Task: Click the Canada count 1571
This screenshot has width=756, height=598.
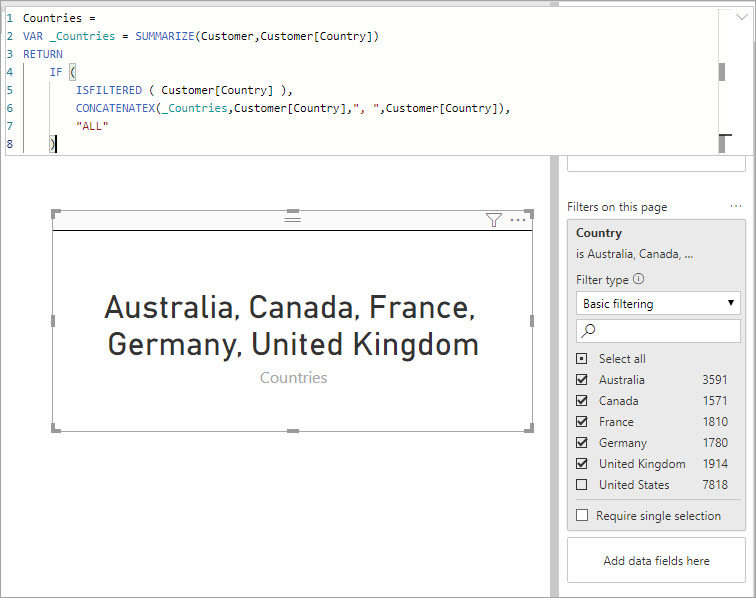Action: (x=715, y=400)
